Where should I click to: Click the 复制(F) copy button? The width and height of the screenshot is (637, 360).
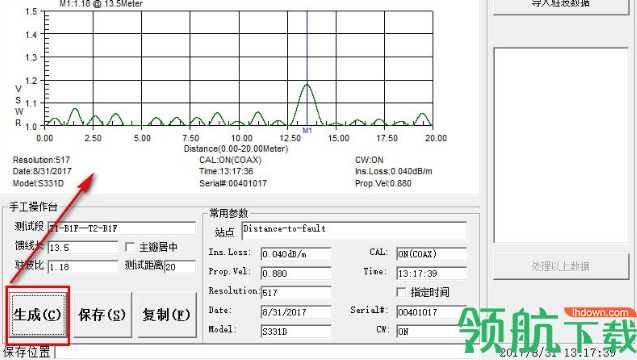(x=167, y=315)
